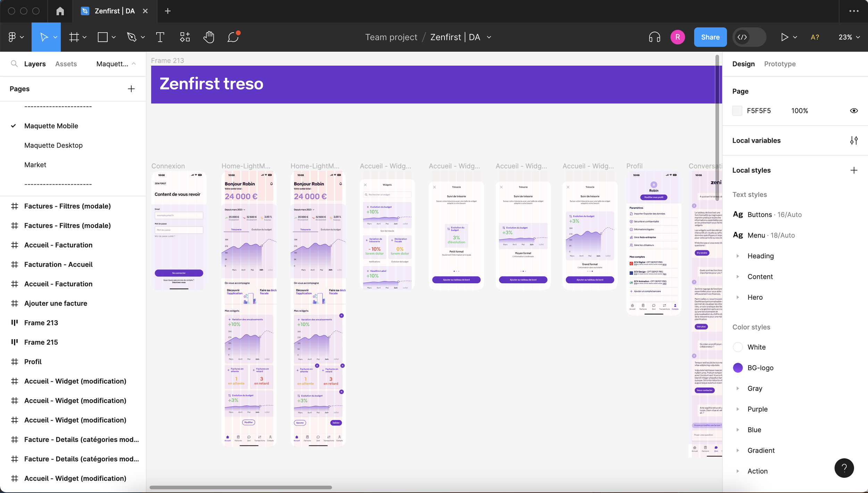Viewport: 868px width, 493px height.
Task: Click the Share button
Action: [x=710, y=37]
